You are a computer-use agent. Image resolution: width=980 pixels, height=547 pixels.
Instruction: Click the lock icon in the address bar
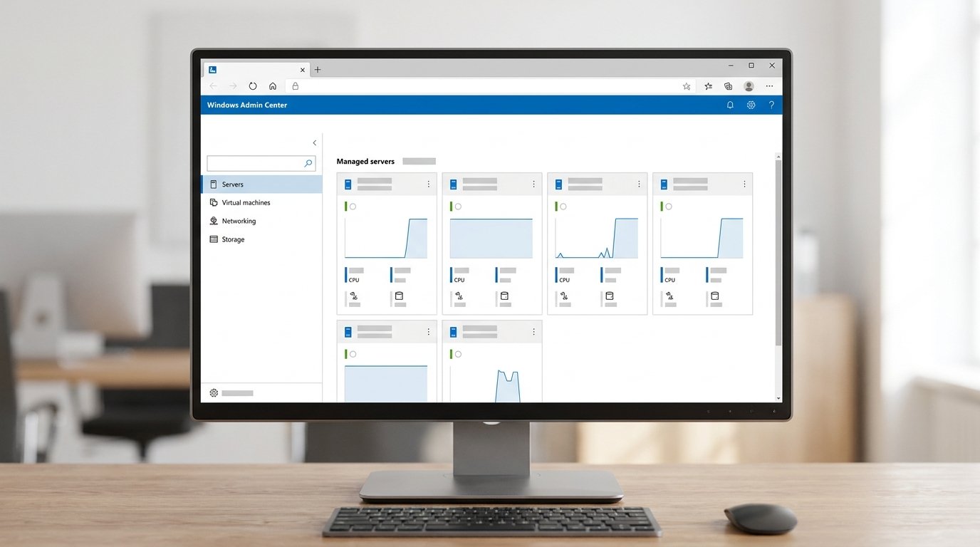295,86
